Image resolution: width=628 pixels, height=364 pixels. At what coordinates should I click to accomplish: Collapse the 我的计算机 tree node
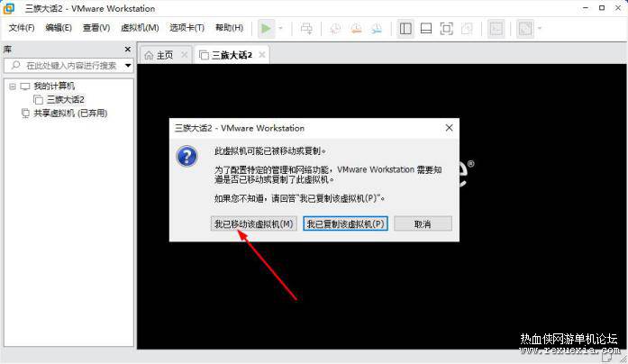(x=13, y=86)
